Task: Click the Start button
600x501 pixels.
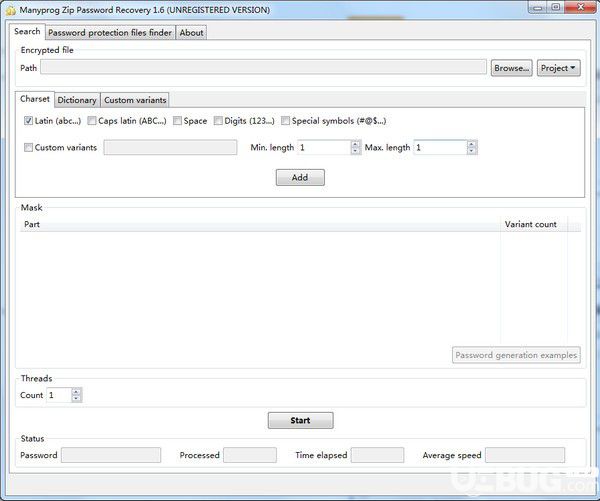Action: coord(300,420)
